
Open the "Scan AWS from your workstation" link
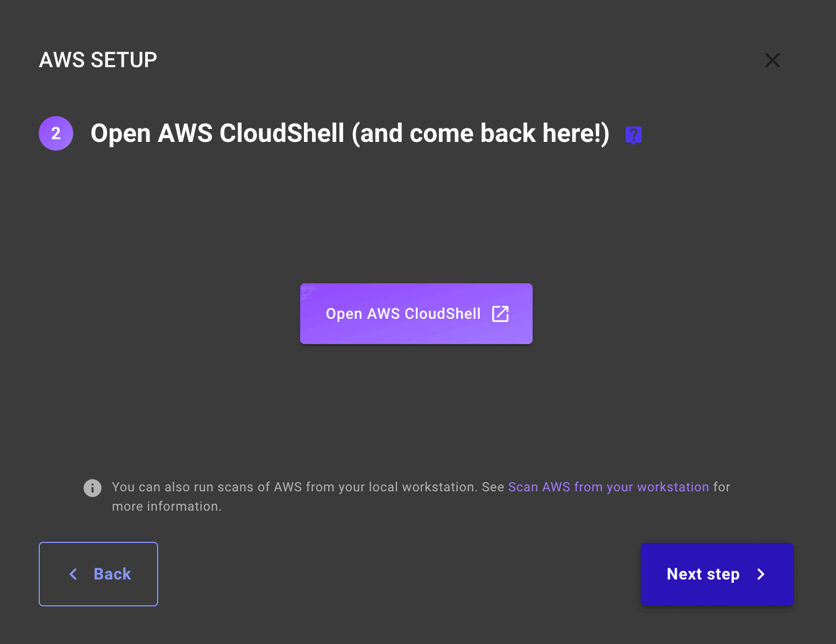tap(608, 487)
